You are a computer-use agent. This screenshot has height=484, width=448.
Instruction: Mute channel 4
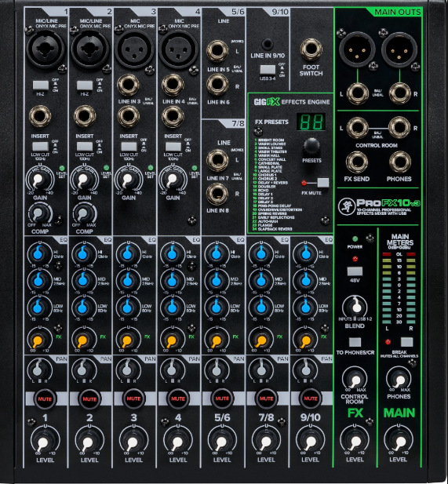(x=178, y=398)
